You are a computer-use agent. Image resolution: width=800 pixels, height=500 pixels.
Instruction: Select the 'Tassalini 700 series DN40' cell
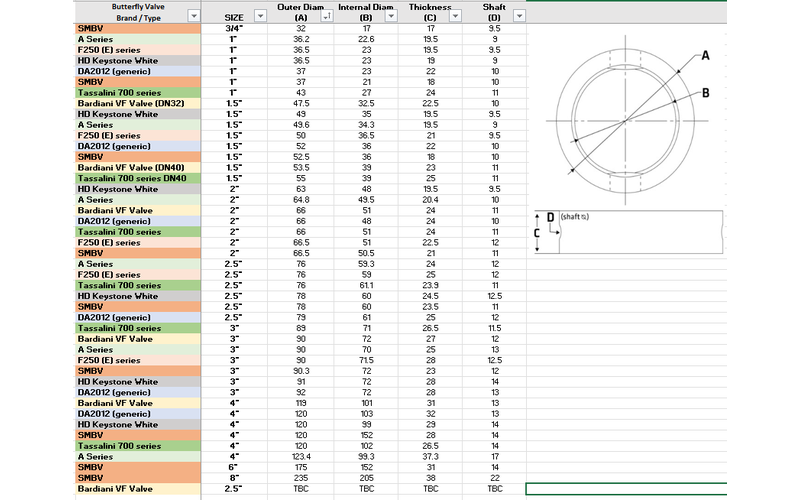click(138, 179)
